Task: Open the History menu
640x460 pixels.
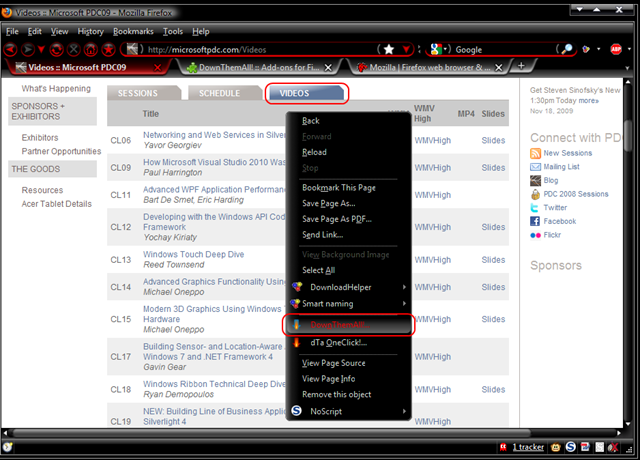Action: 91,31
